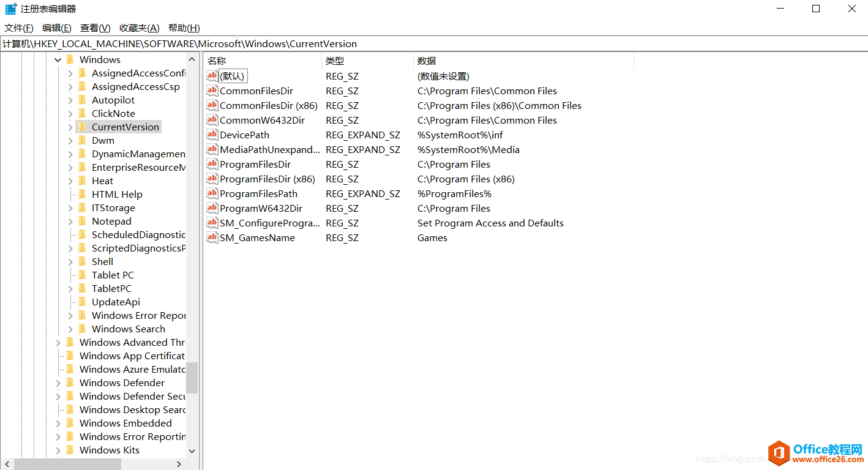The height and width of the screenshot is (470, 868).
Task: Click the ClickNote key folder icon
Action: click(x=82, y=113)
